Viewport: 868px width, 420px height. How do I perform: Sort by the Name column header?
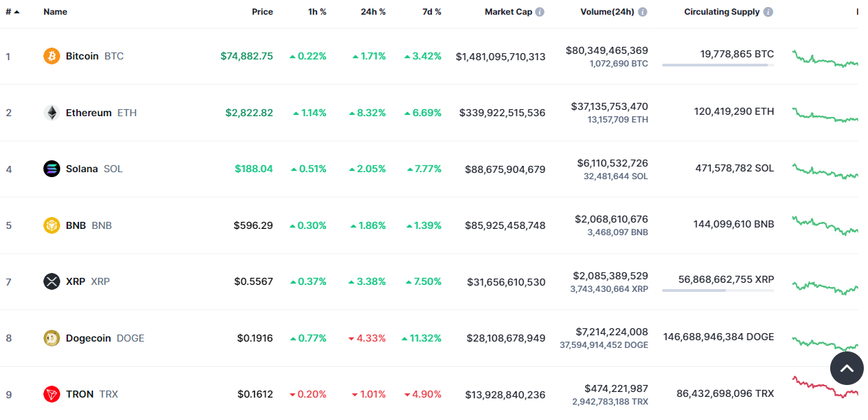click(x=55, y=12)
